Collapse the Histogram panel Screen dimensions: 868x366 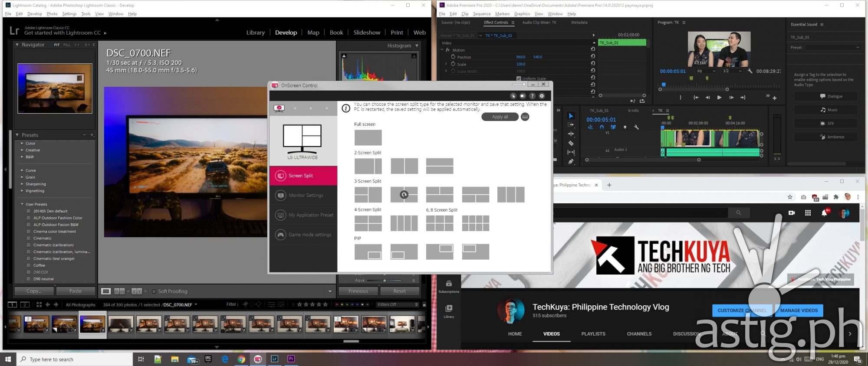[417, 46]
